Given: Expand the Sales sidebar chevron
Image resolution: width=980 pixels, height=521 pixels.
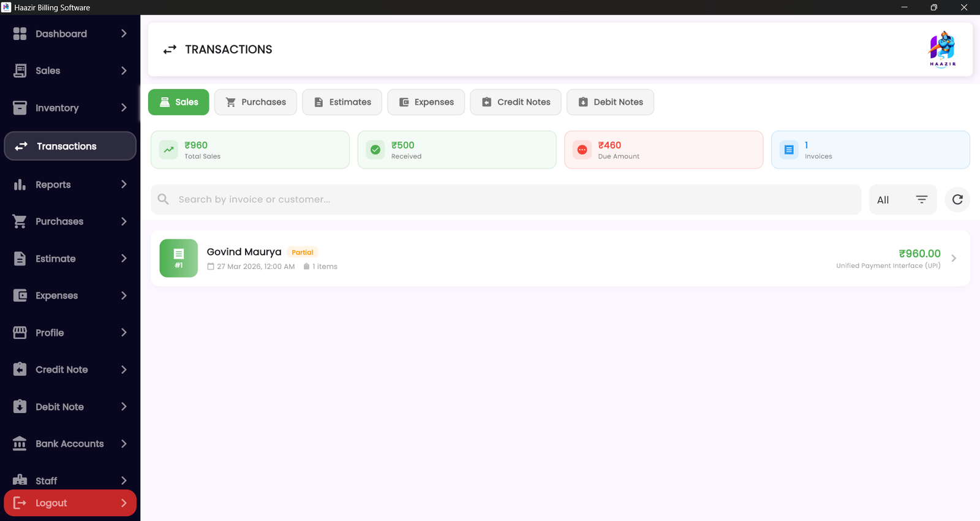Looking at the screenshot, I should (x=124, y=70).
